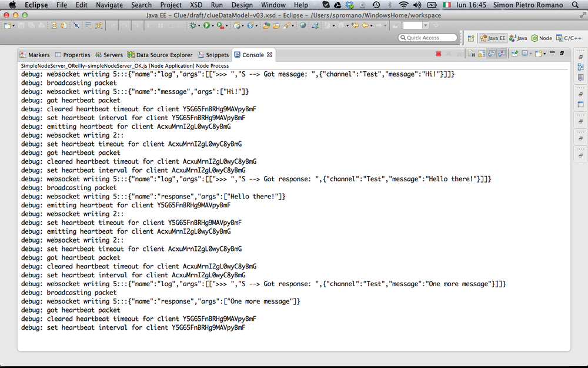Toggle Show Console on Standard Out change
Image resolution: width=588 pixels, height=368 pixels.
[492, 54]
